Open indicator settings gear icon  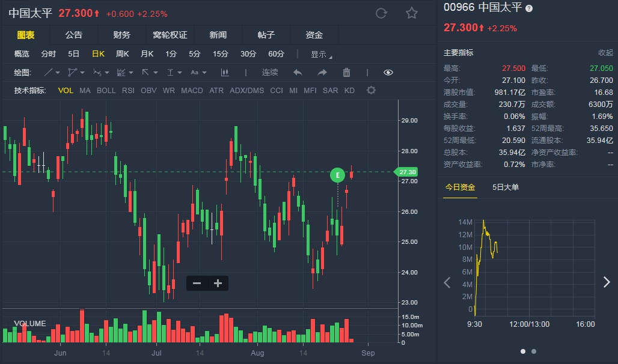click(372, 91)
